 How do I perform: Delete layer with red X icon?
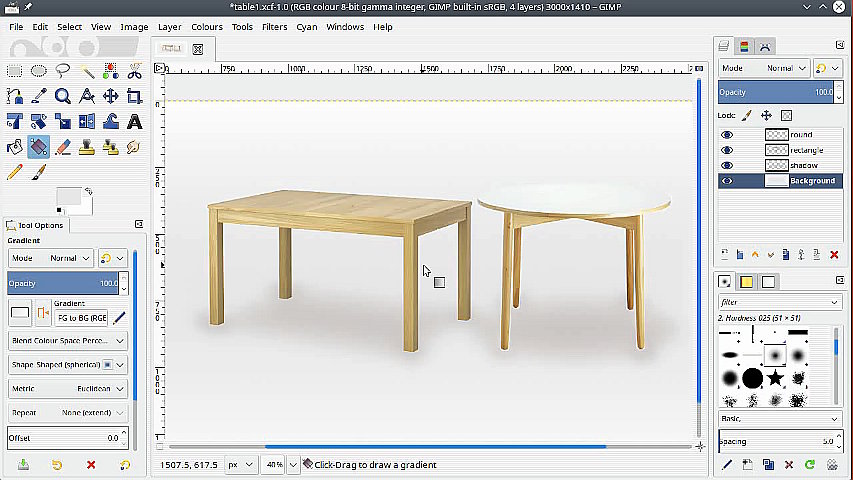coord(834,255)
